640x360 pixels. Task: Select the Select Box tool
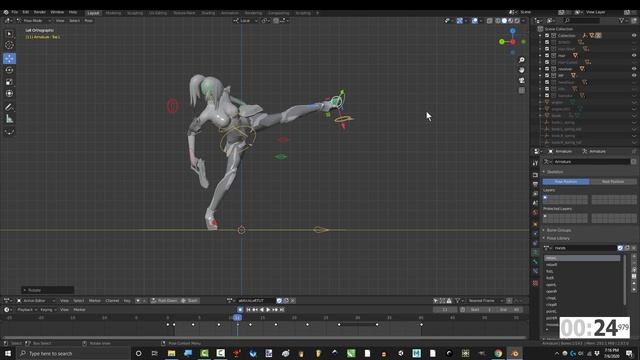tap(9, 34)
